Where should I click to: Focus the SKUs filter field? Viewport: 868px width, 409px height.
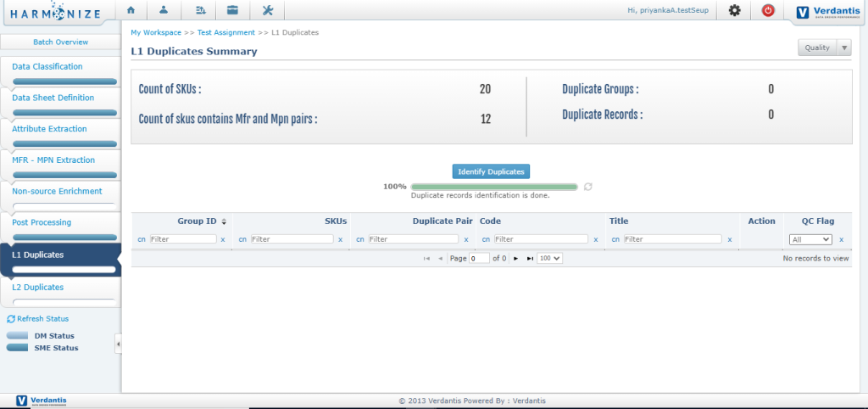point(292,239)
